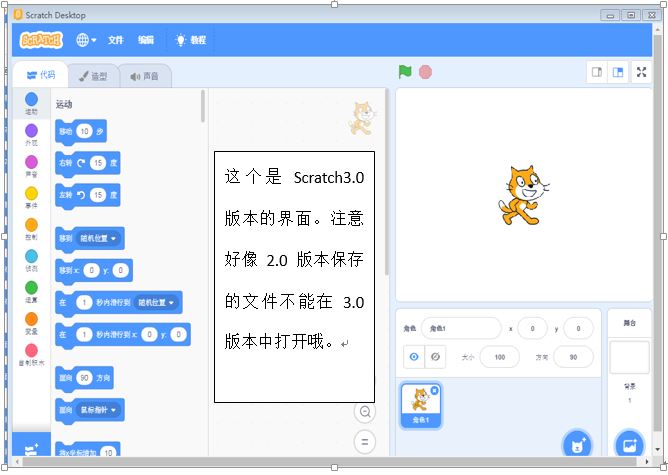Switch to small stage layout
Viewport: 668px width, 475px height.
click(597, 72)
